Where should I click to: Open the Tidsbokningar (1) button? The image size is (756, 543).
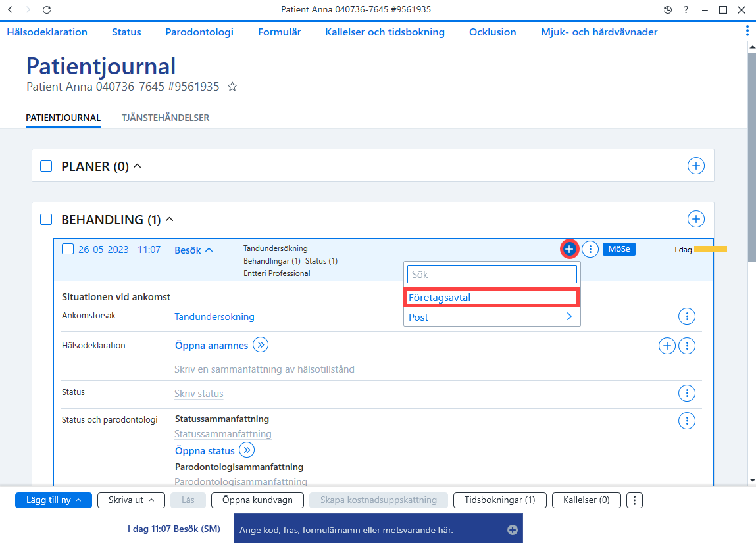[500, 500]
